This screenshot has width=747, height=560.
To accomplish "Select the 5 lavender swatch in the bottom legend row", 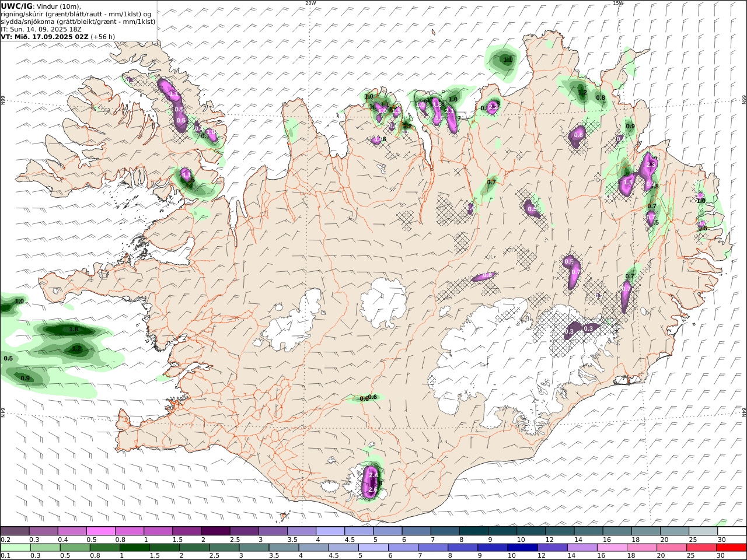I will point(373,548).
